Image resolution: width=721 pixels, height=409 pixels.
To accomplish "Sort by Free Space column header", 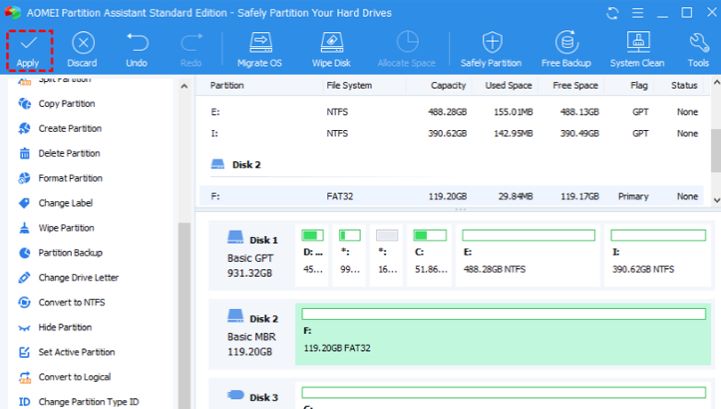I will (575, 85).
